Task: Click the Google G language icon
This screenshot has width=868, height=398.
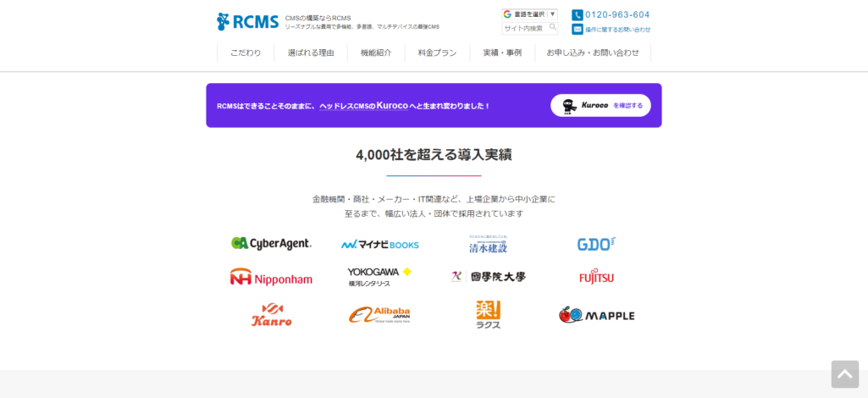Action: [507, 14]
